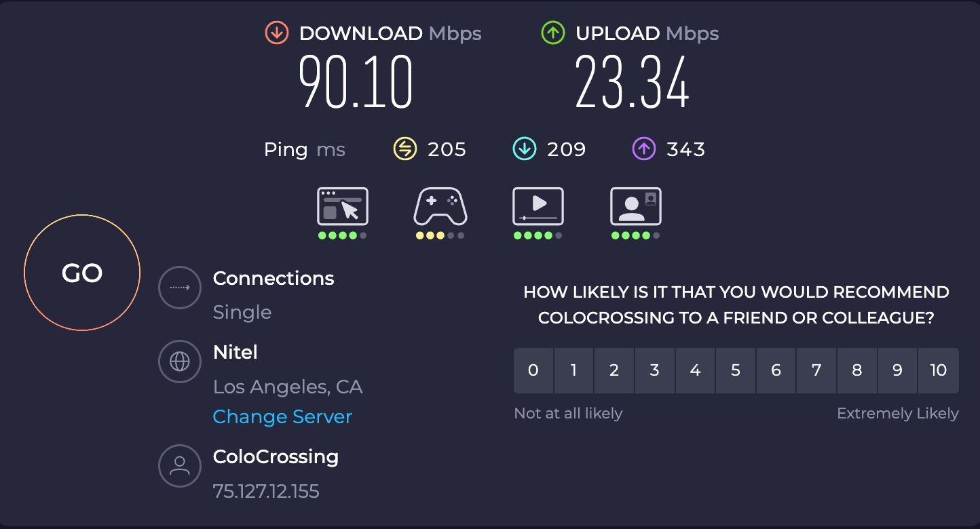980x529 pixels.
Task: Select rating 5 on recommendation scale
Action: [x=736, y=370]
